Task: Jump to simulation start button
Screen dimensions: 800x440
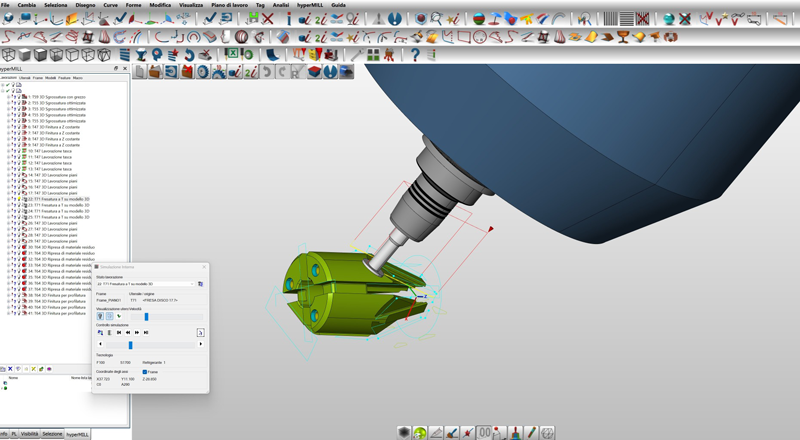Action: pyautogui.click(x=119, y=332)
